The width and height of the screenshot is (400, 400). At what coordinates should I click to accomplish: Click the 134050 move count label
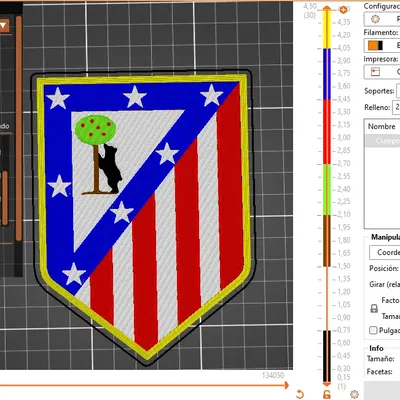[273, 375]
